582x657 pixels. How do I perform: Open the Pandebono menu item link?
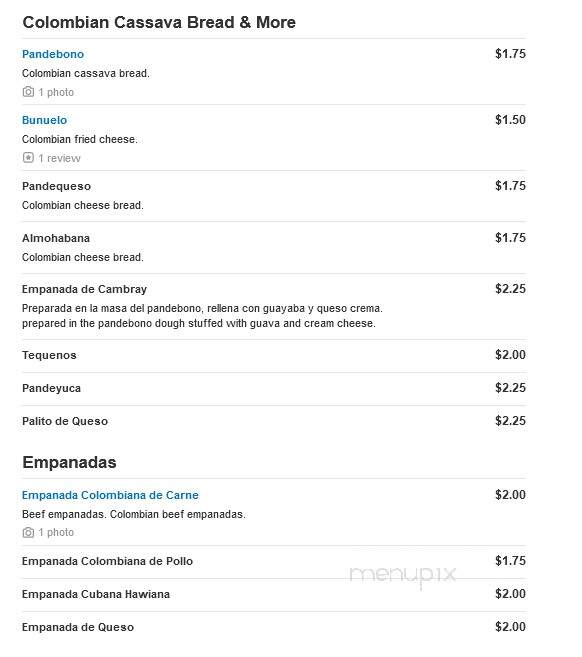(53, 54)
